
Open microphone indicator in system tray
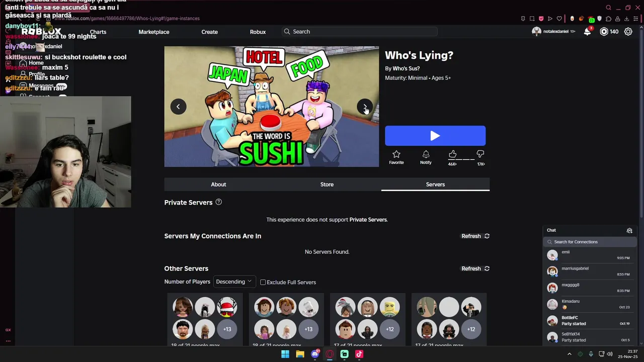[591, 354]
